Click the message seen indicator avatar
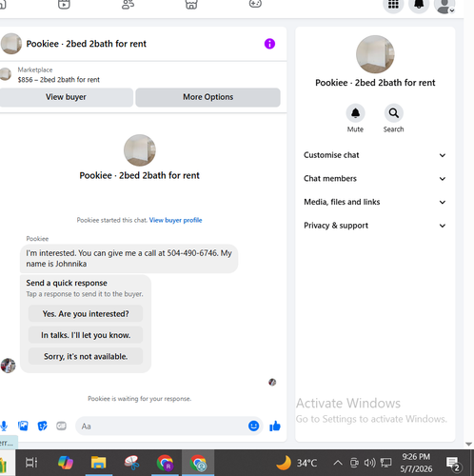Image resolution: width=474 pixels, height=476 pixels. [272, 382]
